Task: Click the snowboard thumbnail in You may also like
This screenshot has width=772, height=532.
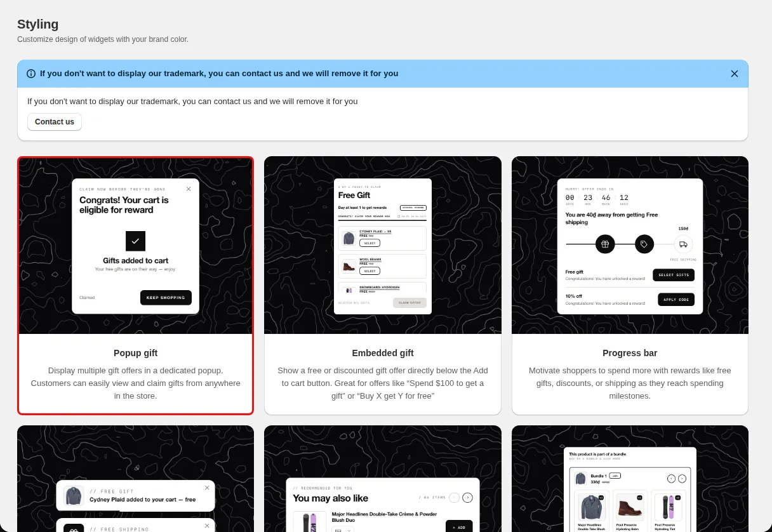Action: click(x=310, y=522)
